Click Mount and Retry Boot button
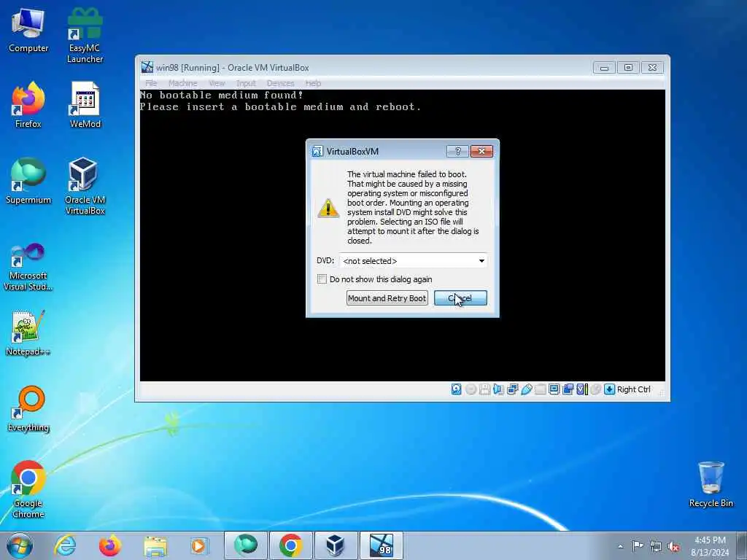The image size is (747, 560). [x=387, y=298]
